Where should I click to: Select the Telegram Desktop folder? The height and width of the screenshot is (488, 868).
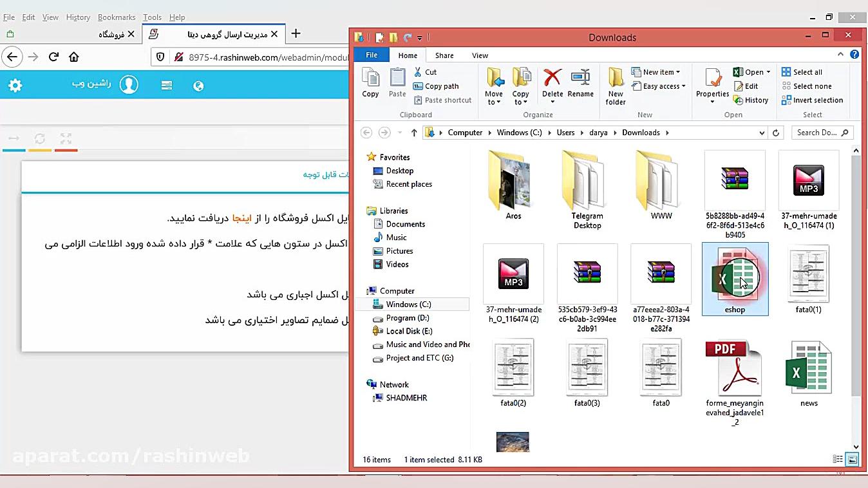pos(587,190)
